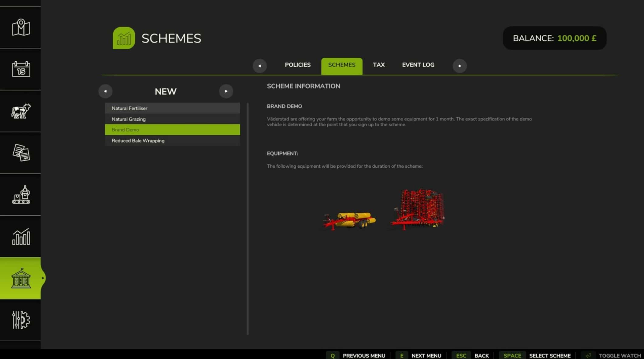Open the statistics bar chart icon
Screen dimensions: 644x359
pyautogui.click(x=21, y=237)
